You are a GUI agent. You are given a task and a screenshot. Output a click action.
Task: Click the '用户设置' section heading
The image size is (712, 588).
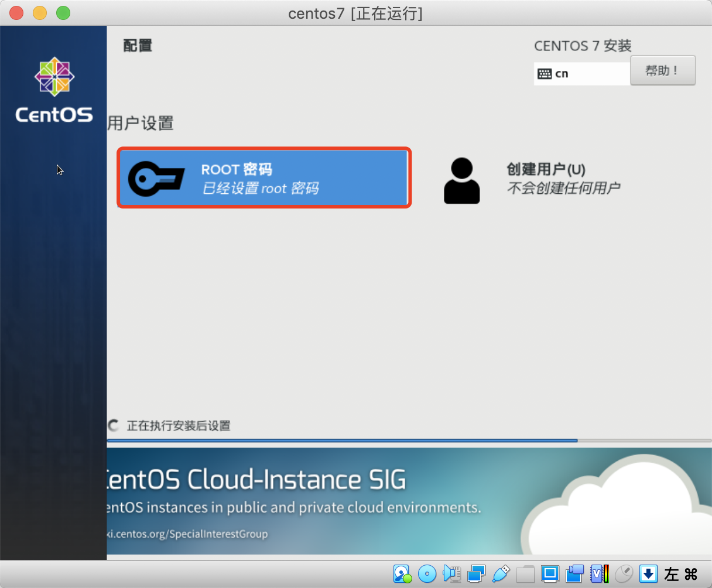(141, 124)
